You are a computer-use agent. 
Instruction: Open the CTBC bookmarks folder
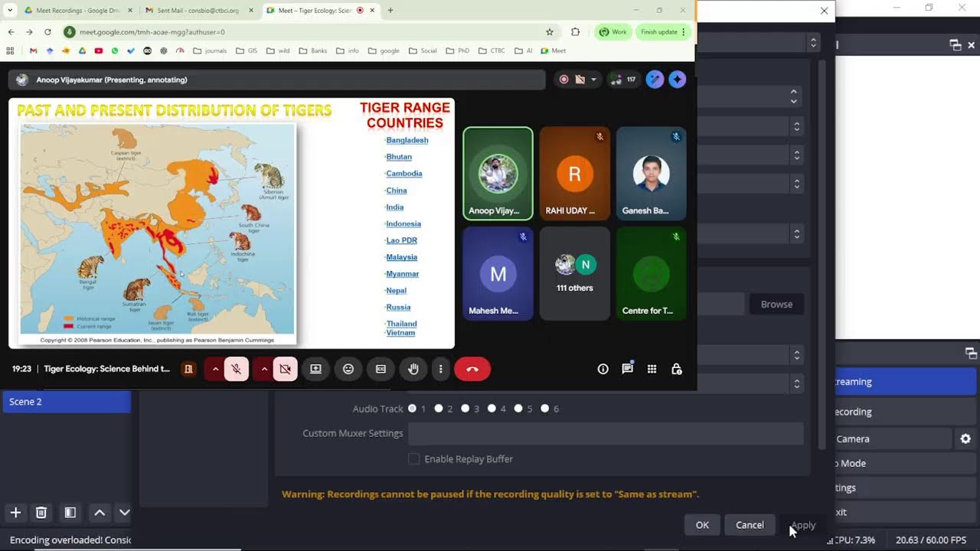point(492,51)
